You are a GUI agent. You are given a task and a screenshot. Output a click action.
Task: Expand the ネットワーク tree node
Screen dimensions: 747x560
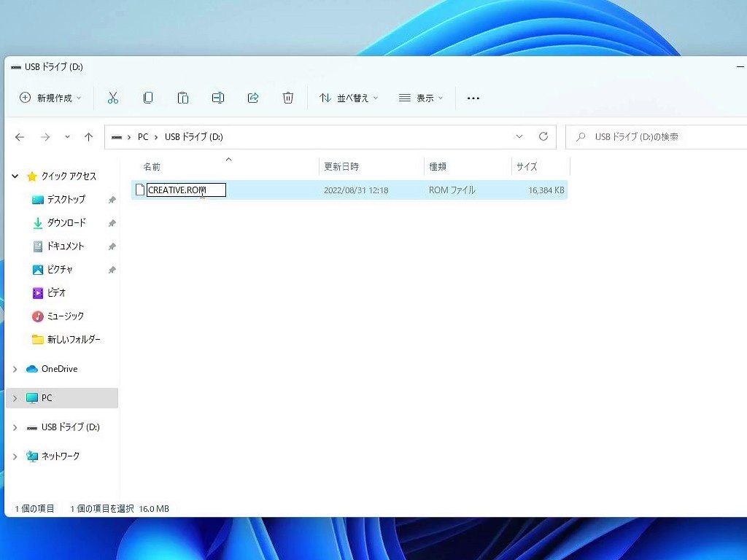[x=15, y=456]
